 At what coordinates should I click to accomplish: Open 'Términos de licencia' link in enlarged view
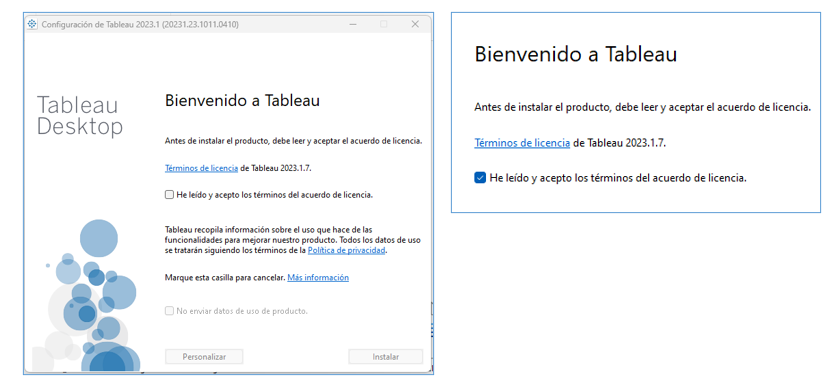[522, 143]
